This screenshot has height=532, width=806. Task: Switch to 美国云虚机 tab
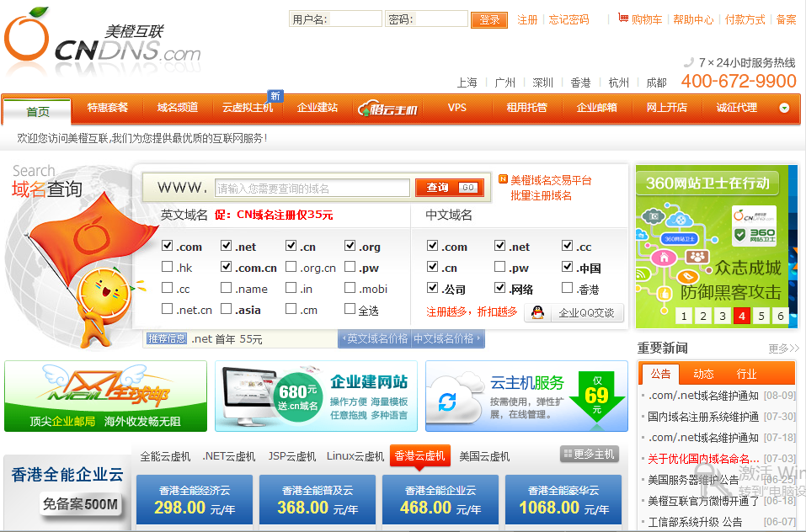(484, 456)
